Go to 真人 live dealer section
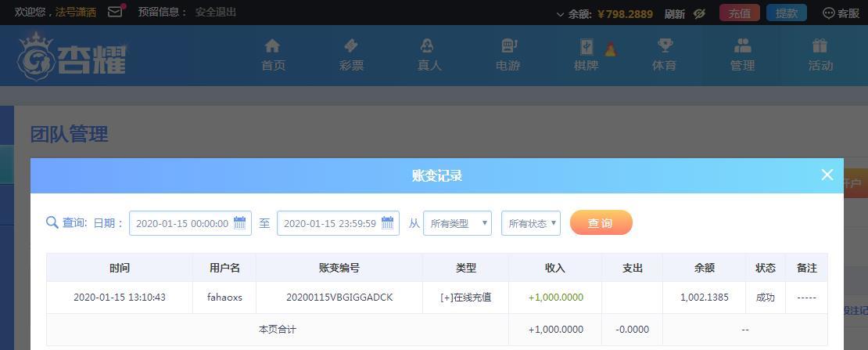Image resolution: width=868 pixels, height=350 pixels. click(429, 55)
